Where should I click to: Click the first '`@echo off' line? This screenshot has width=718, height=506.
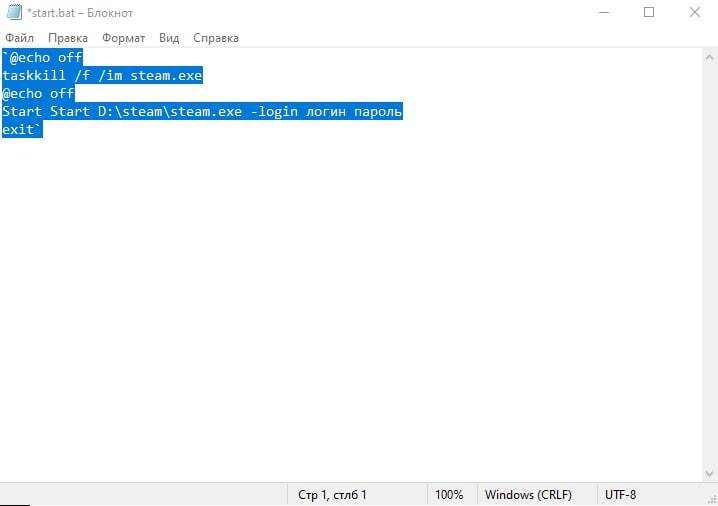tap(42, 57)
